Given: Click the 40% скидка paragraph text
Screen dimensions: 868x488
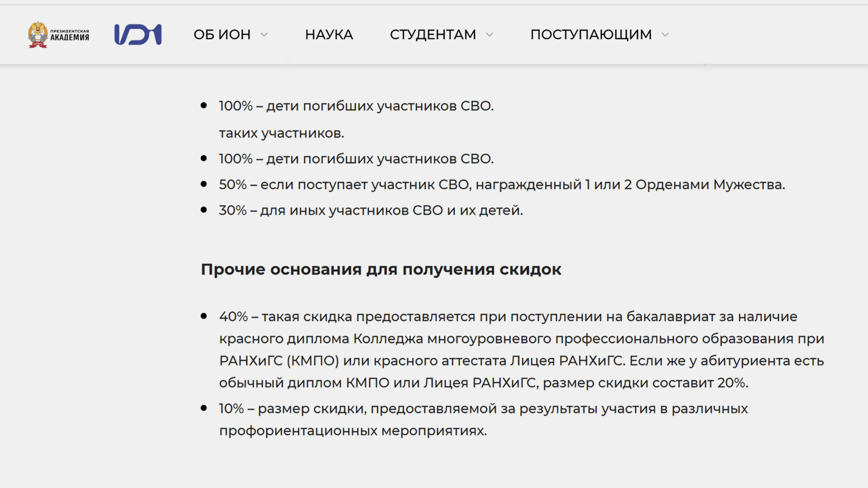Looking at the screenshot, I should coord(521,349).
